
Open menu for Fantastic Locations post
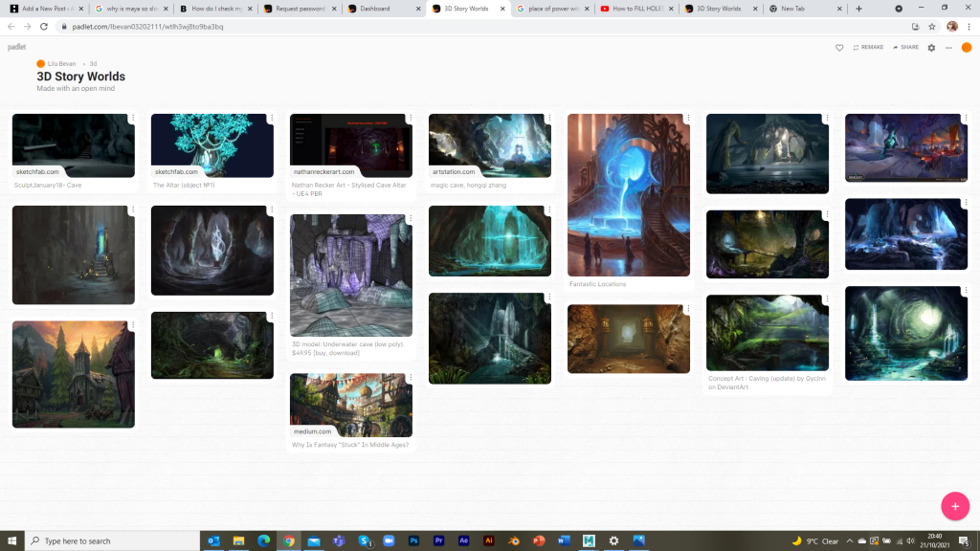tap(687, 118)
